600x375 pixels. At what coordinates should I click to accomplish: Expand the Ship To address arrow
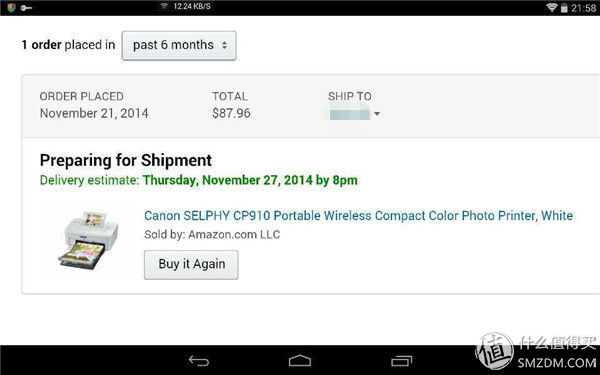(x=377, y=114)
